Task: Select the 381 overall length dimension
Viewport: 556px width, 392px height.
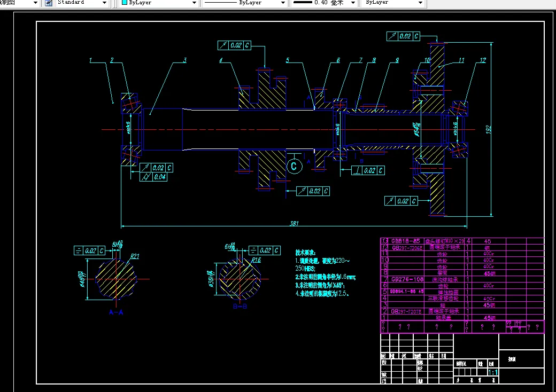Action: click(295, 223)
